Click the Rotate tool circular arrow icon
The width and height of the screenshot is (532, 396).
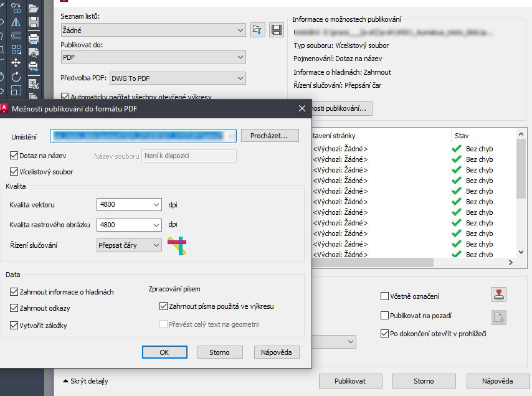[16, 77]
